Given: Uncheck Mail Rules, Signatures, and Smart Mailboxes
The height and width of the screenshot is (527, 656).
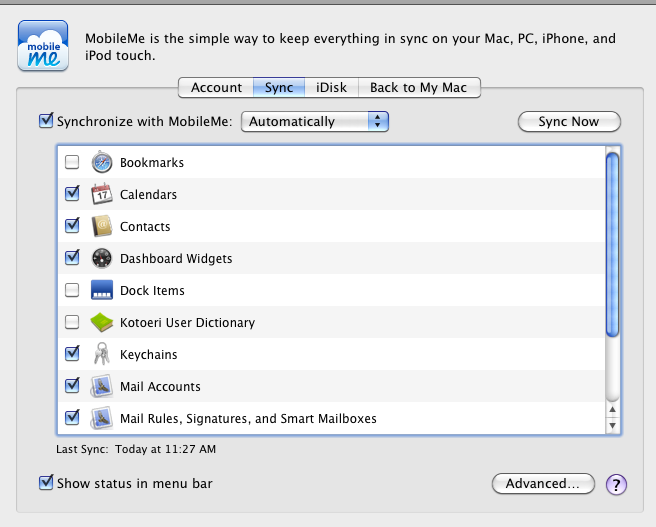Looking at the screenshot, I should (x=72, y=417).
